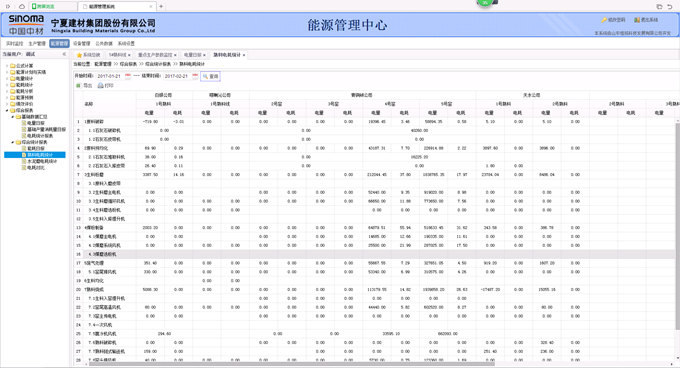Select the first green-icon browser tab
Image resolution: width=680 pixels, height=368 pixels.
click(x=53, y=7)
